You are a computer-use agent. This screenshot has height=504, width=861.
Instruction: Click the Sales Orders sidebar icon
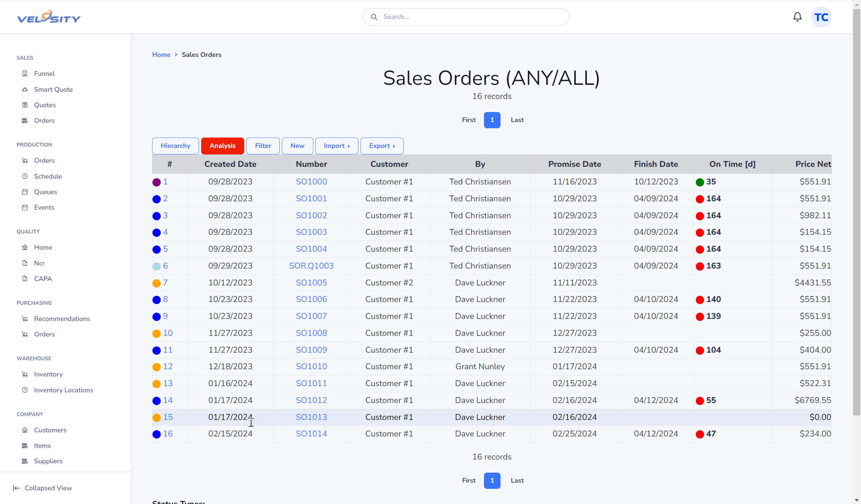pyautogui.click(x=25, y=120)
